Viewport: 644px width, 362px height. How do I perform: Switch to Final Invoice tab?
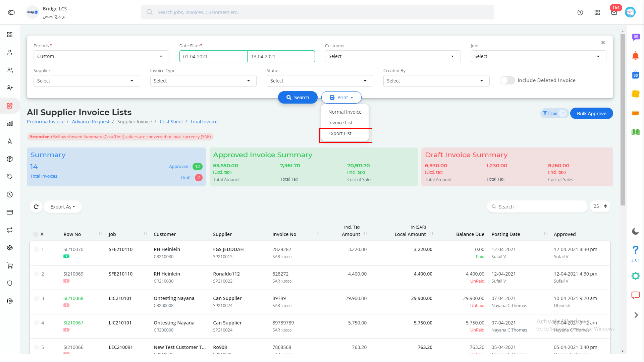[x=204, y=122]
